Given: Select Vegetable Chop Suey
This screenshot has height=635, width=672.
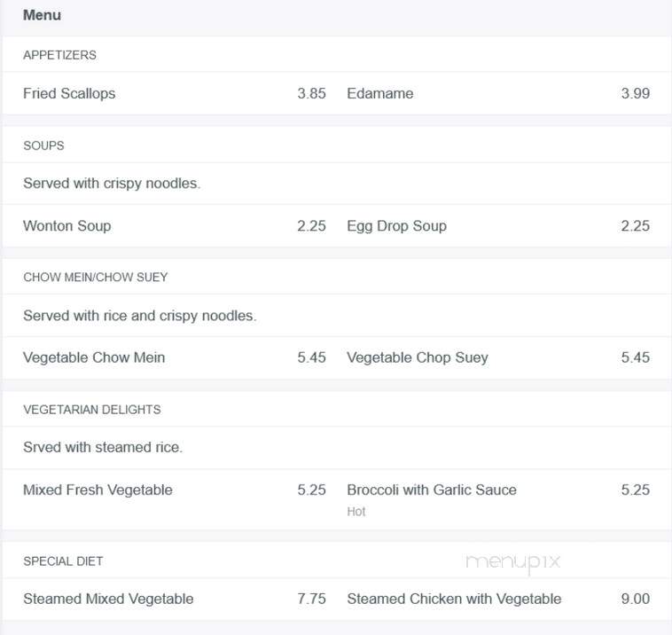Looking at the screenshot, I should pos(418,357).
